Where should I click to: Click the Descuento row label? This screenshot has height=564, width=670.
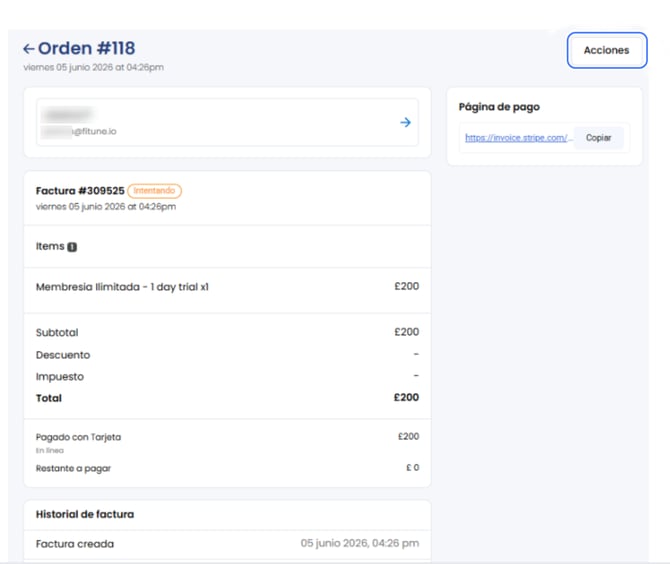(x=63, y=355)
